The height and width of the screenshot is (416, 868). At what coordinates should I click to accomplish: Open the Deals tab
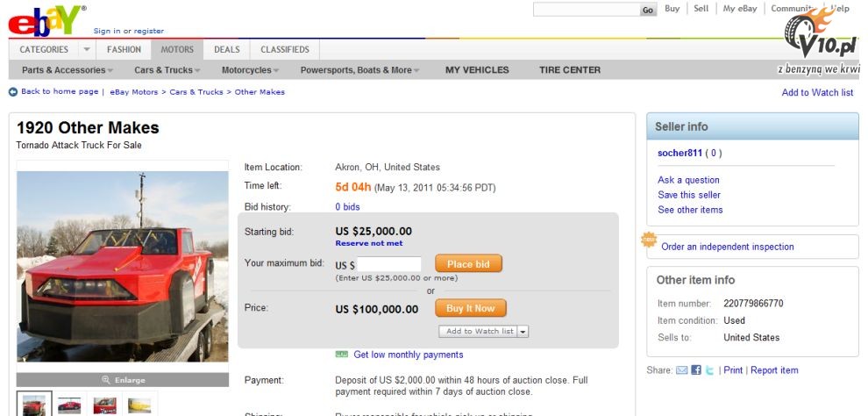pyautogui.click(x=227, y=49)
